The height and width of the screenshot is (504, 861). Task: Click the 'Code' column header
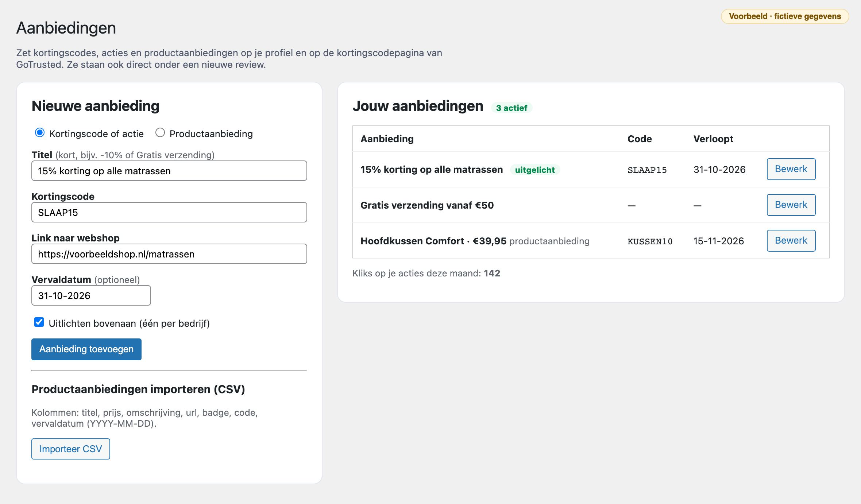click(x=640, y=139)
